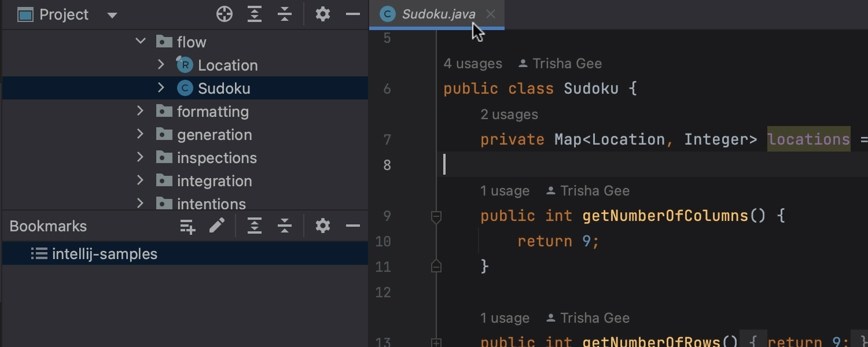Click the Select Opened File crosshair icon
The width and height of the screenshot is (868, 347).
225,14
